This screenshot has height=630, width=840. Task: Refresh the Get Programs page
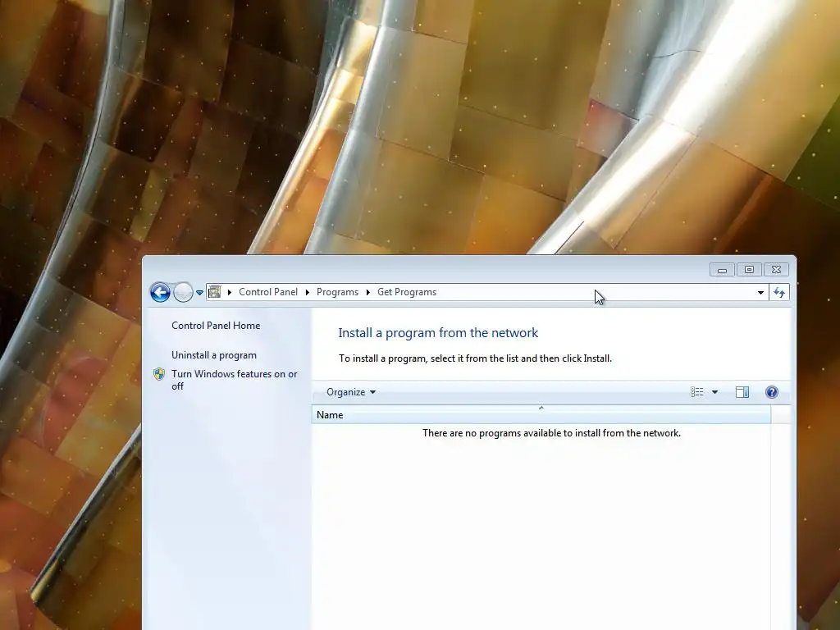pos(779,293)
